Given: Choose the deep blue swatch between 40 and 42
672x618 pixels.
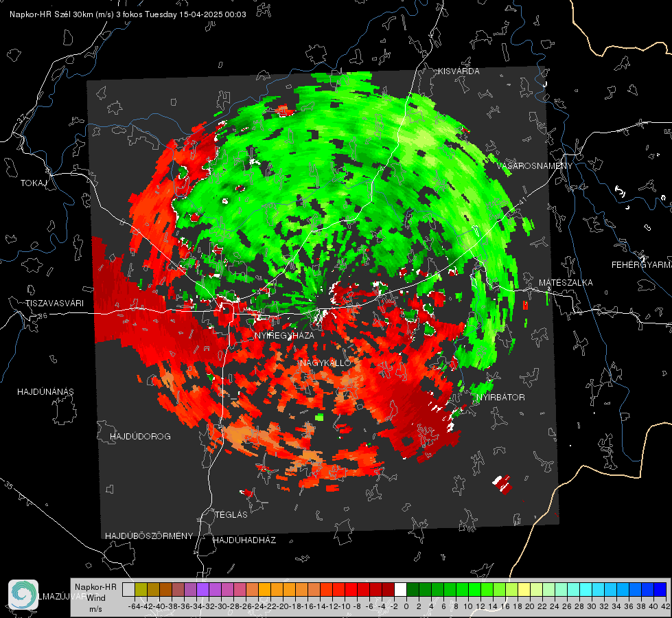Looking at the screenshot, I should click(660, 589).
